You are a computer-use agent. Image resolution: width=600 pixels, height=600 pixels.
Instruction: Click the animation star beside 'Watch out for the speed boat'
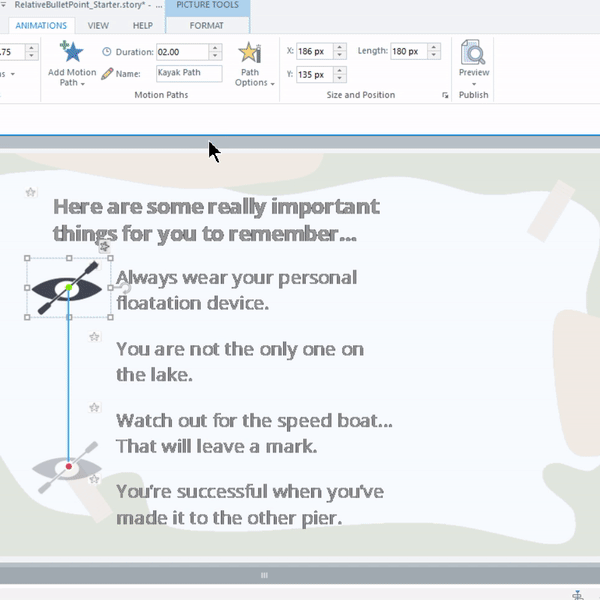click(94, 408)
